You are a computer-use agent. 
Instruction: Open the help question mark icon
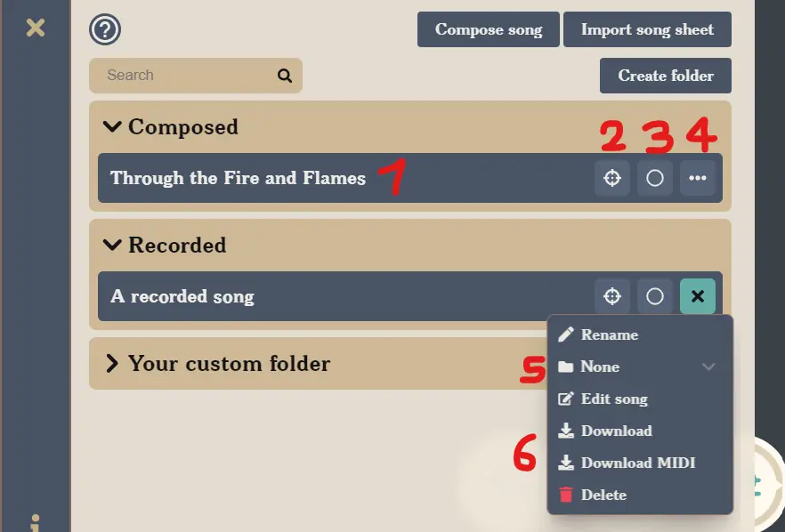(x=104, y=29)
